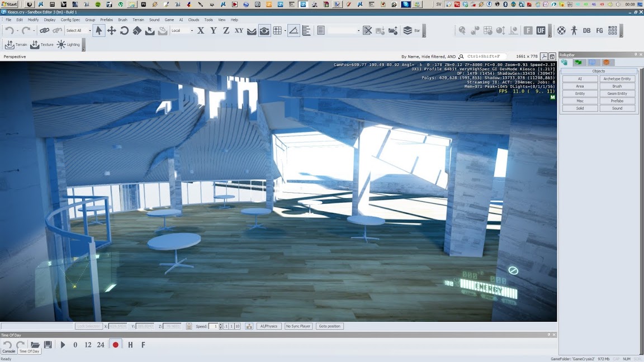Click the UF toolbar icon
The width and height of the screenshot is (644, 362).
[541, 31]
